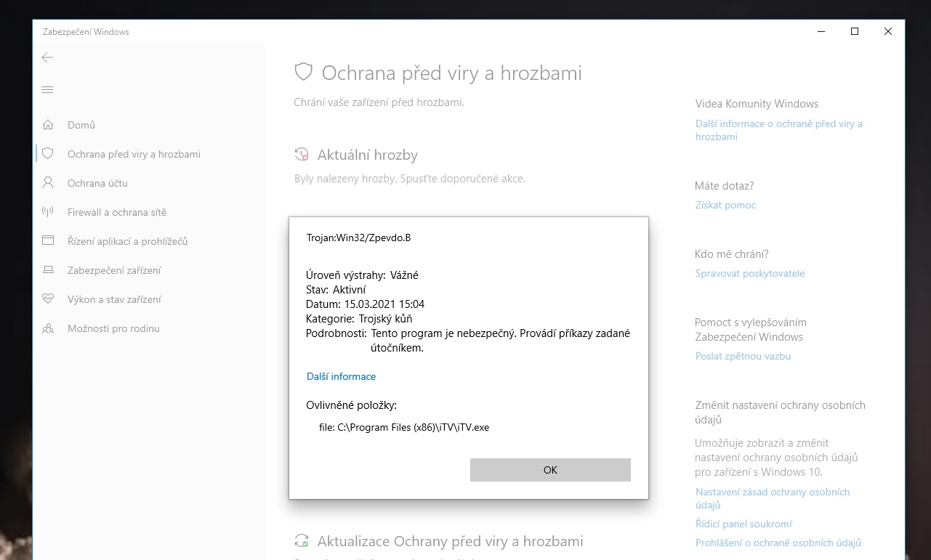The width and height of the screenshot is (931, 560).
Task: Click the Trojan:Win32/Zpevdo.B threat name
Action: pos(359,238)
